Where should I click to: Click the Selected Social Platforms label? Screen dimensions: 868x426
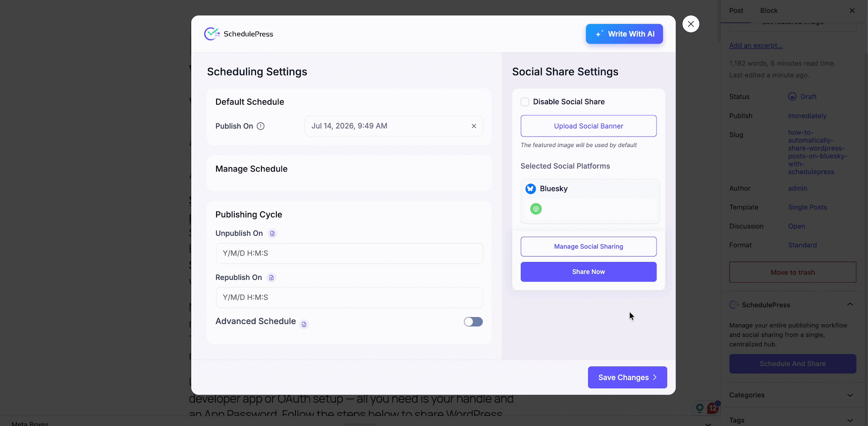click(565, 166)
